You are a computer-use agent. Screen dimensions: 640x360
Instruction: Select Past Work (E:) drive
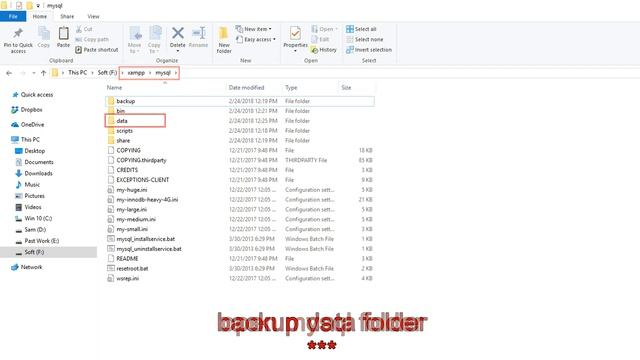click(37, 241)
